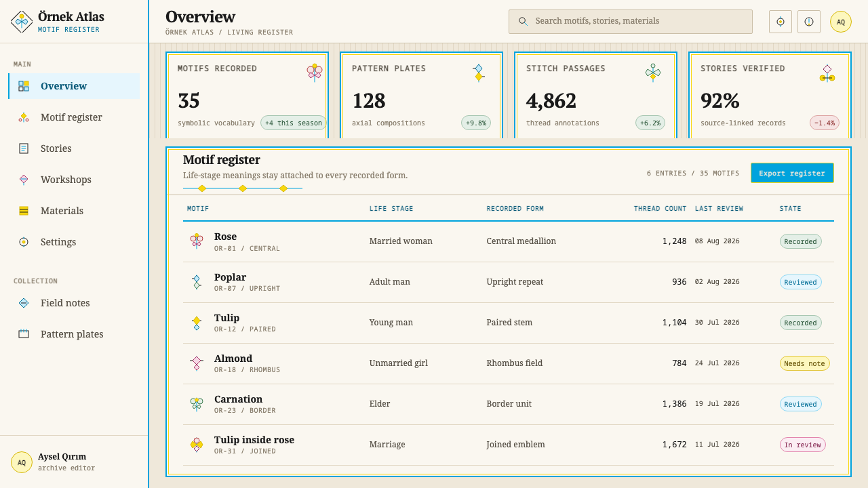Viewport: 868px width, 488px height.
Task: Click the Export register button
Action: click(x=792, y=173)
